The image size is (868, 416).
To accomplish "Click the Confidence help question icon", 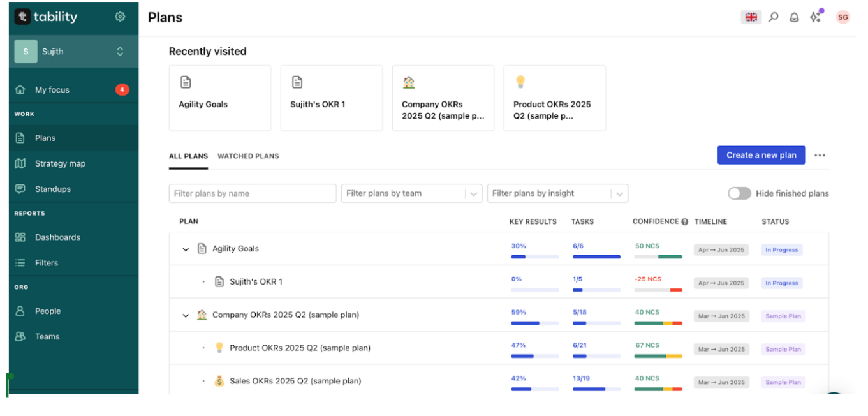I will 685,222.
